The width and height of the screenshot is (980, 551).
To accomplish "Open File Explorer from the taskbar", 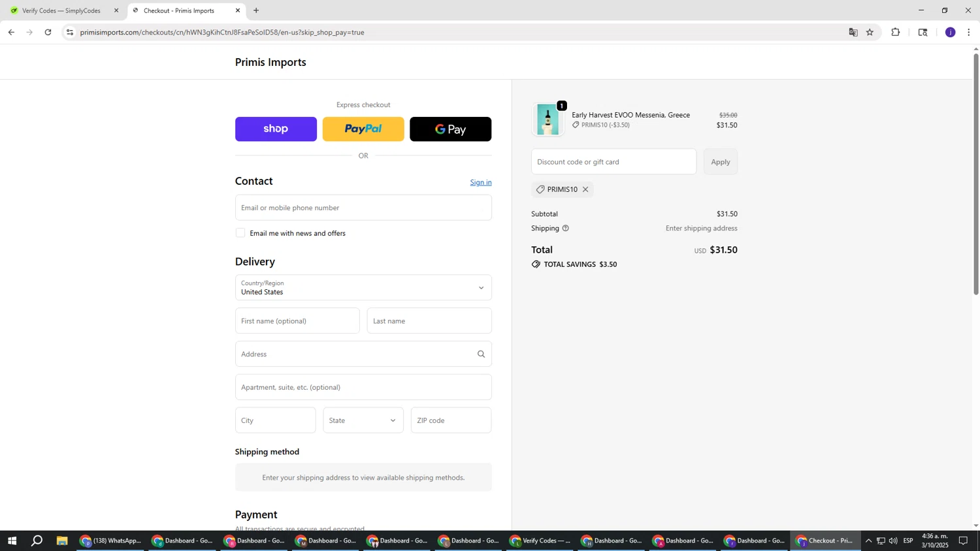I will click(62, 541).
